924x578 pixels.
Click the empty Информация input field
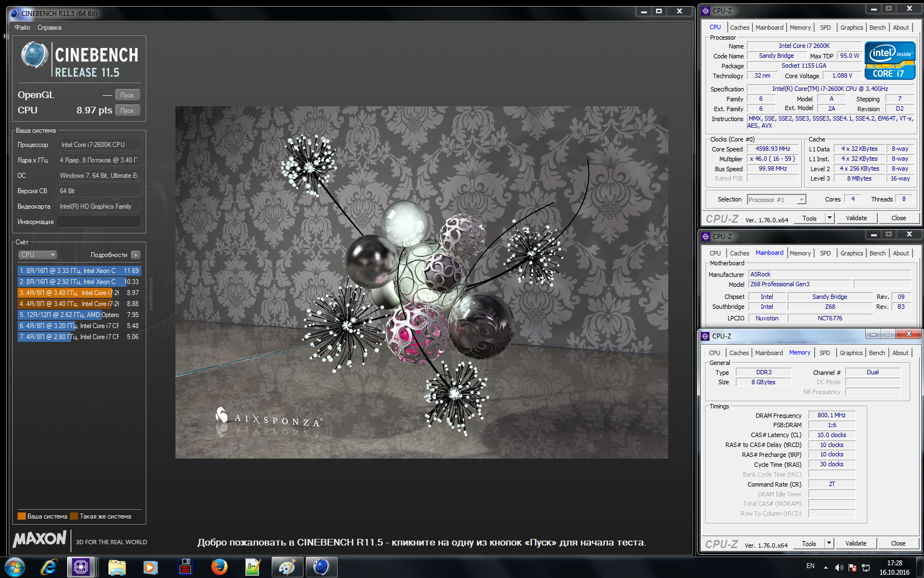tap(98, 222)
